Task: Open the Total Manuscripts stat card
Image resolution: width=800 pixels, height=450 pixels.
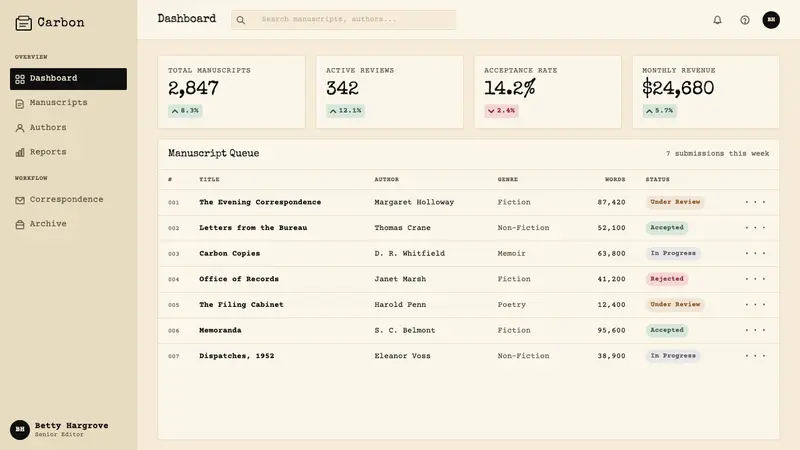Action: coord(232,92)
